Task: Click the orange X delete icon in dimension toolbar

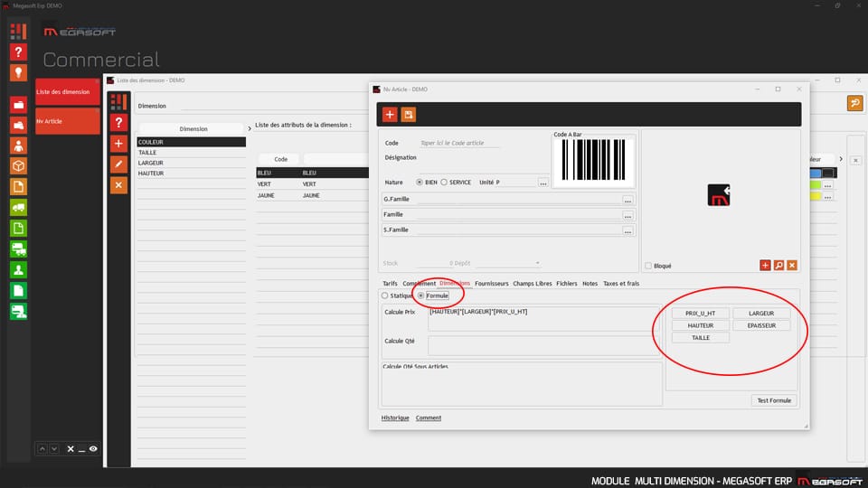Action: [118, 184]
